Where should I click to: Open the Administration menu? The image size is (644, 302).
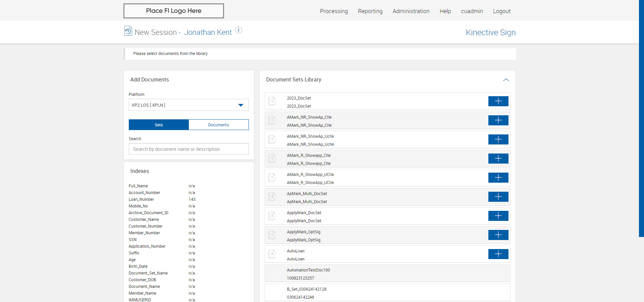pos(411,11)
